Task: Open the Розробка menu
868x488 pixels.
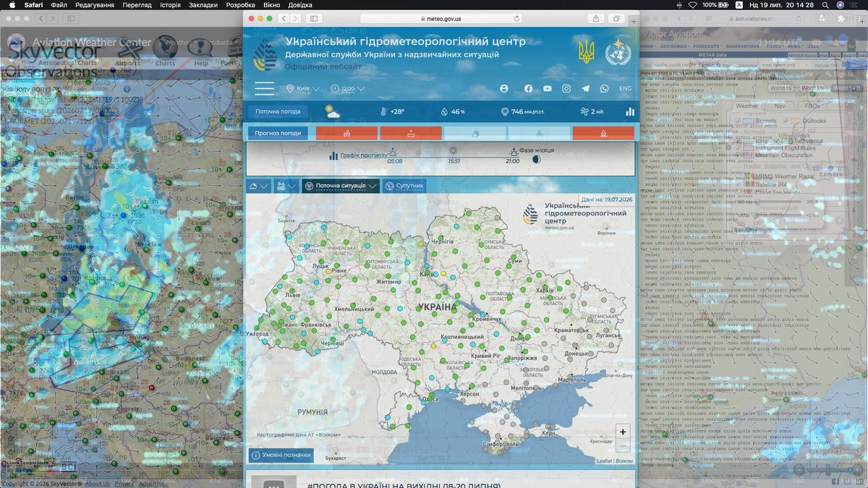Action: point(241,4)
